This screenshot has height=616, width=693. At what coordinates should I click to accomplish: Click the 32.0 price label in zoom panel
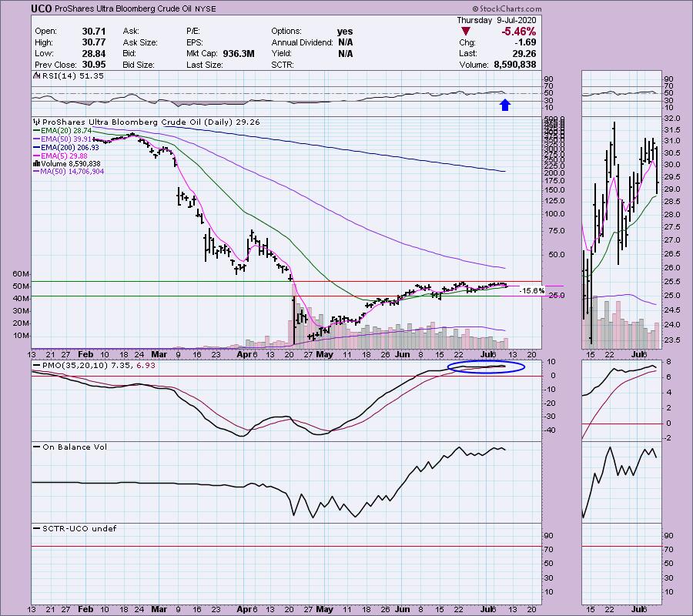672,119
